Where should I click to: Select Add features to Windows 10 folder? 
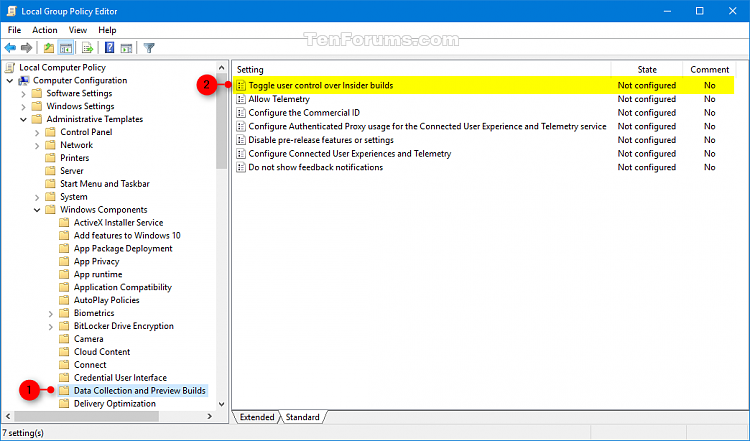click(x=127, y=235)
